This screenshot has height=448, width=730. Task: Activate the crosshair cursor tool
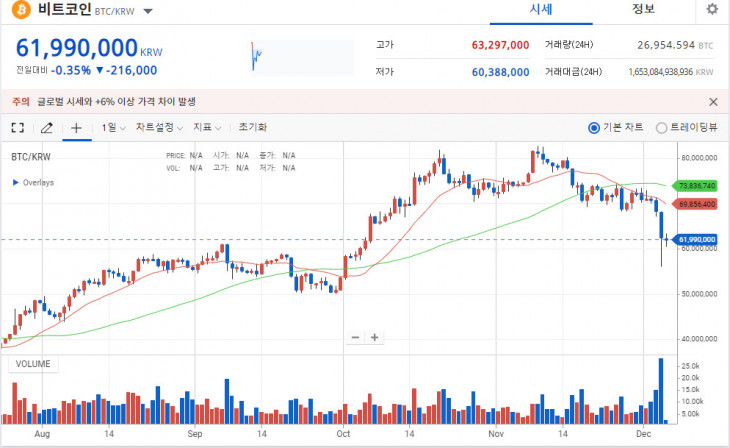76,128
